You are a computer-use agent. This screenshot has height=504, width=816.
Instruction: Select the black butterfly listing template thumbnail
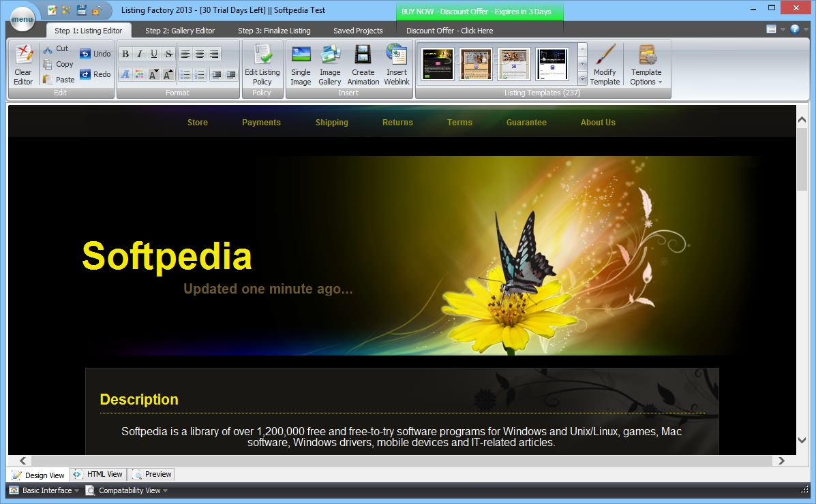click(x=438, y=64)
